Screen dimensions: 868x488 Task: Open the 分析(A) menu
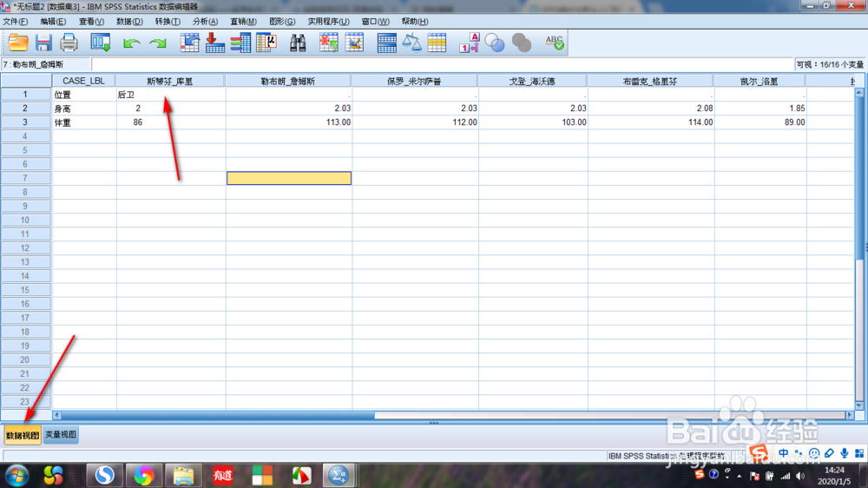pyautogui.click(x=205, y=22)
